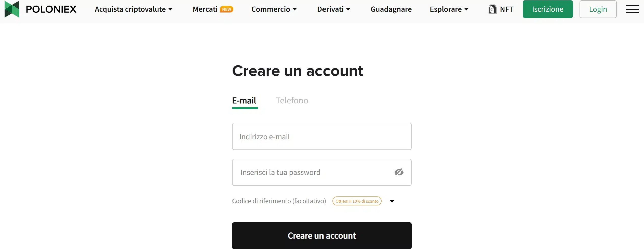The width and height of the screenshot is (644, 249).
Task: Activate the E-mail signup tab
Action: (244, 101)
